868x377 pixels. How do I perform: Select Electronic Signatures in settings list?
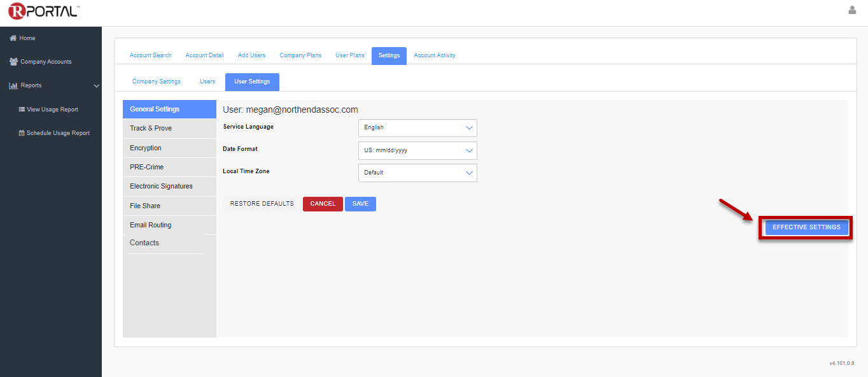point(161,187)
